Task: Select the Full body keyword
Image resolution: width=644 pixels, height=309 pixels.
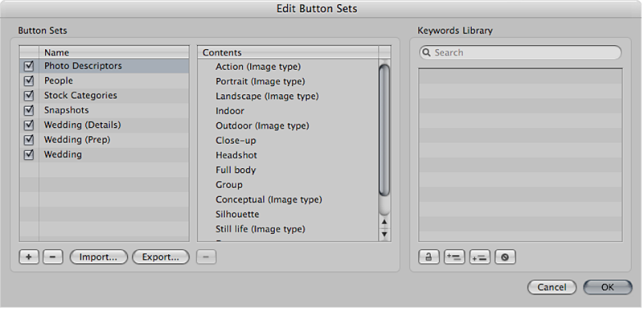Action: pyautogui.click(x=236, y=170)
